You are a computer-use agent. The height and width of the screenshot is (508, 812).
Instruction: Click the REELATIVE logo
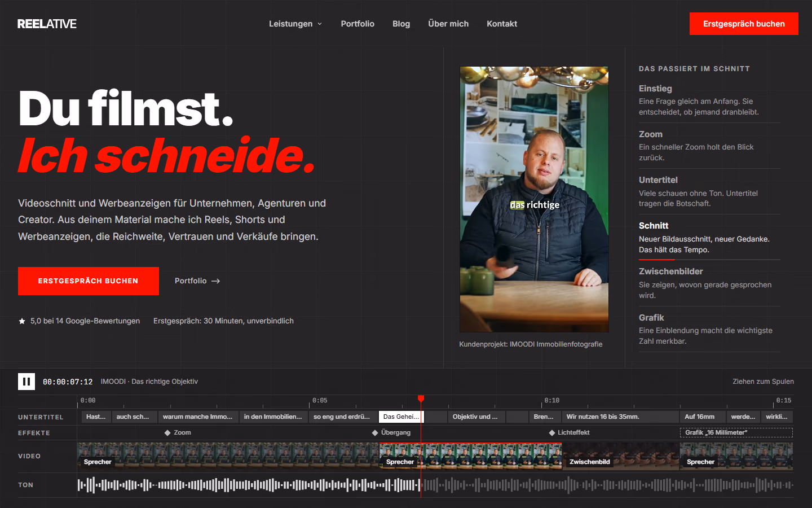pos(47,24)
